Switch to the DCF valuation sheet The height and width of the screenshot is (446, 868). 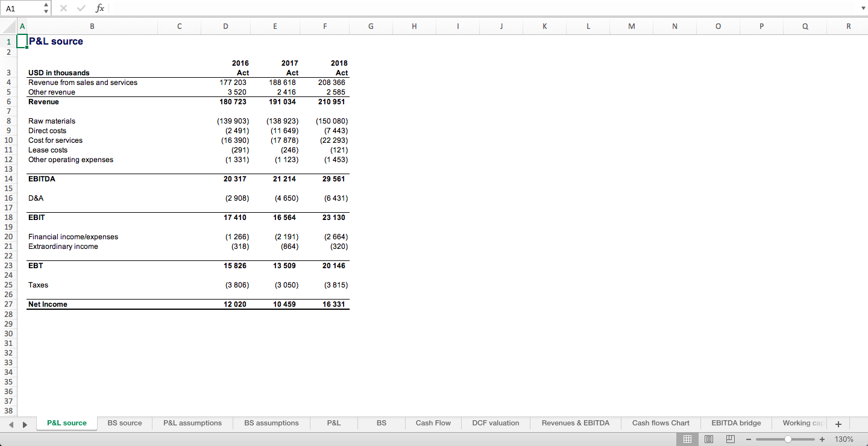tap(495, 423)
